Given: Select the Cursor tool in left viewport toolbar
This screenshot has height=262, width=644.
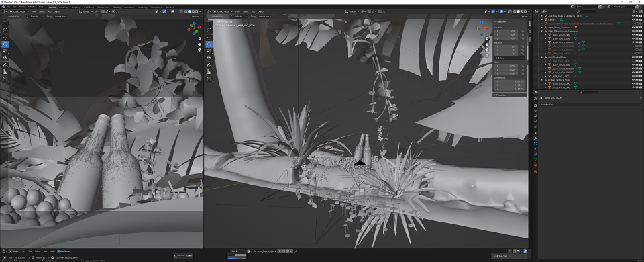Looking at the screenshot, I should [5, 30].
